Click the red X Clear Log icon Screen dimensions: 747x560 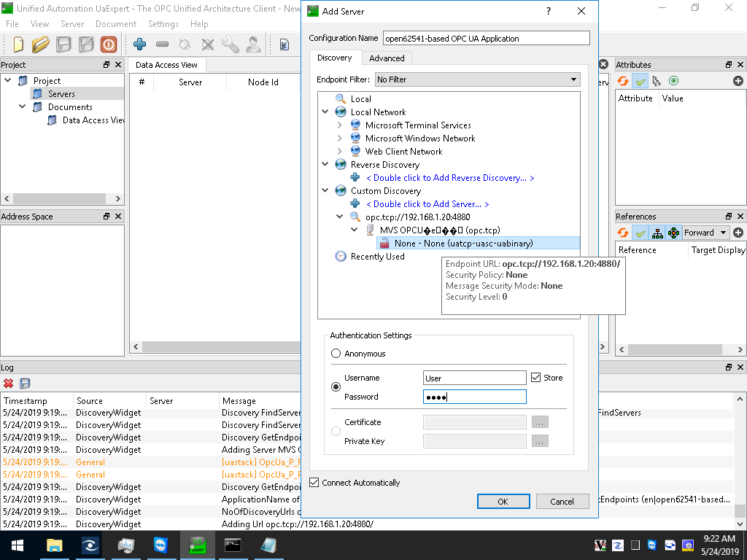[8, 384]
